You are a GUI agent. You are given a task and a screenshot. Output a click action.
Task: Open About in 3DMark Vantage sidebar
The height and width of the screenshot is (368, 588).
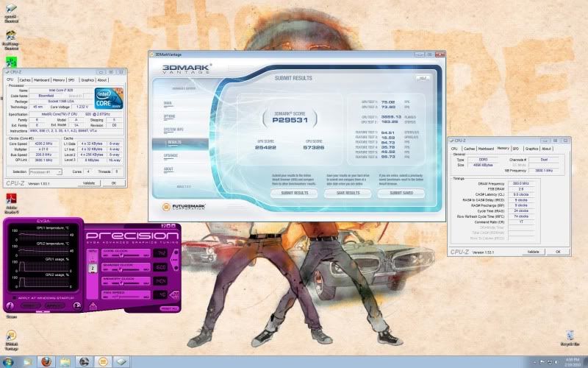pos(168,169)
